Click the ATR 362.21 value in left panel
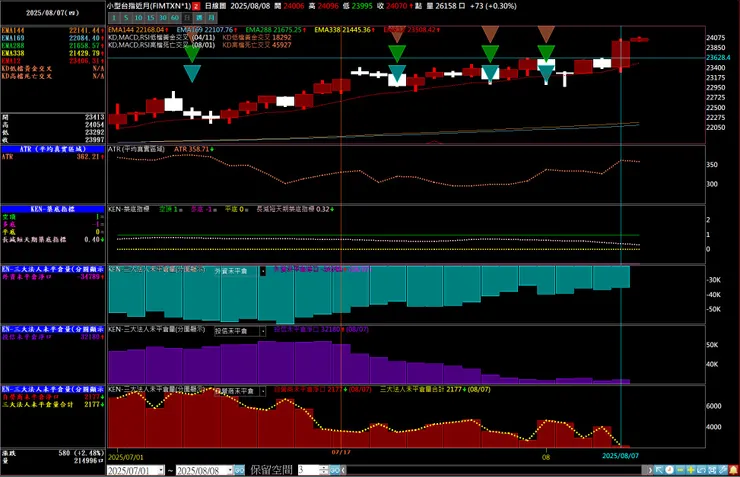This screenshot has height=477, width=740. pyautogui.click(x=90, y=157)
